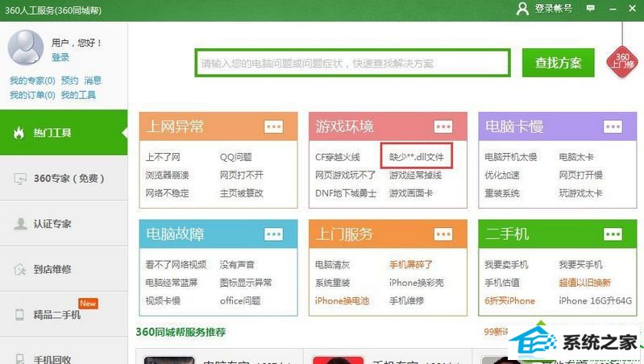Click the 登录 link under greeting
The width and height of the screenshot is (644, 364).
[x=60, y=57]
